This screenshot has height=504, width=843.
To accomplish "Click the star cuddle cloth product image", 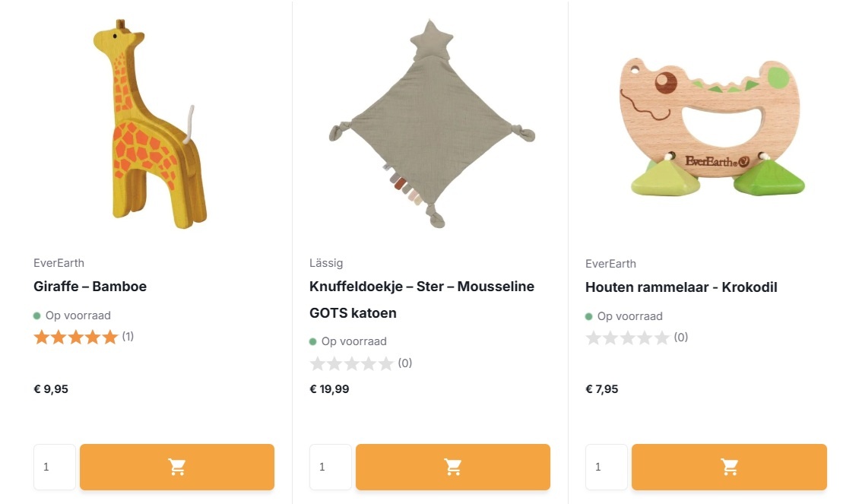I will pos(432,125).
